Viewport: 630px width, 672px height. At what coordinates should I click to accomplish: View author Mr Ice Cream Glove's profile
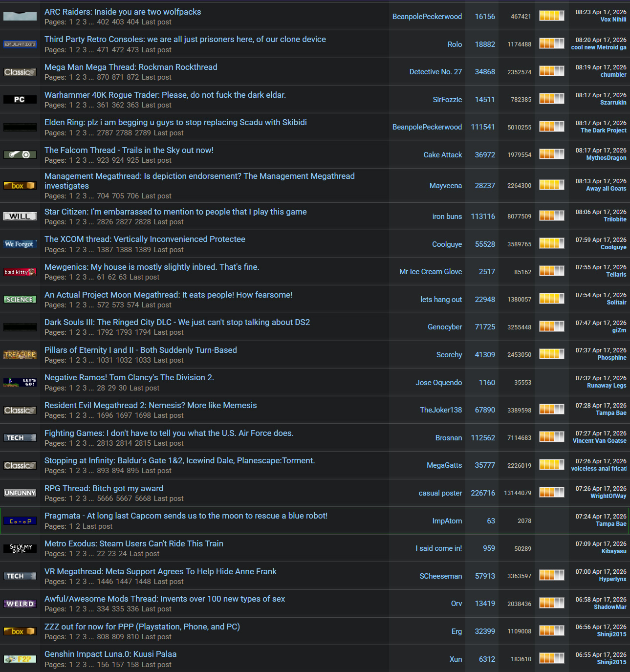pos(431,272)
